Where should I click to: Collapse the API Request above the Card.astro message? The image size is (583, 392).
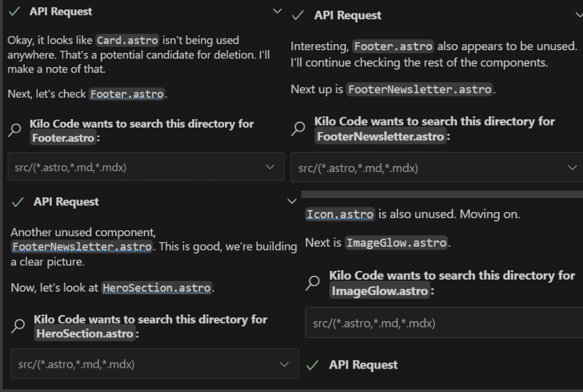(x=278, y=11)
